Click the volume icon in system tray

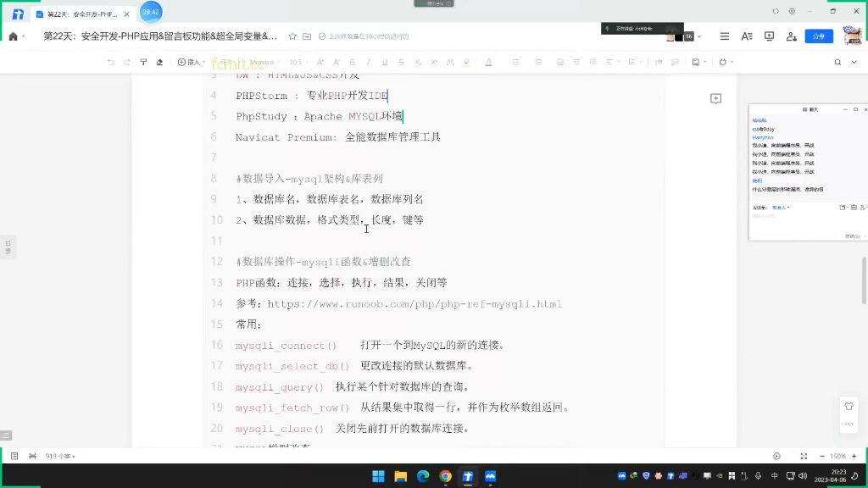pos(803,476)
